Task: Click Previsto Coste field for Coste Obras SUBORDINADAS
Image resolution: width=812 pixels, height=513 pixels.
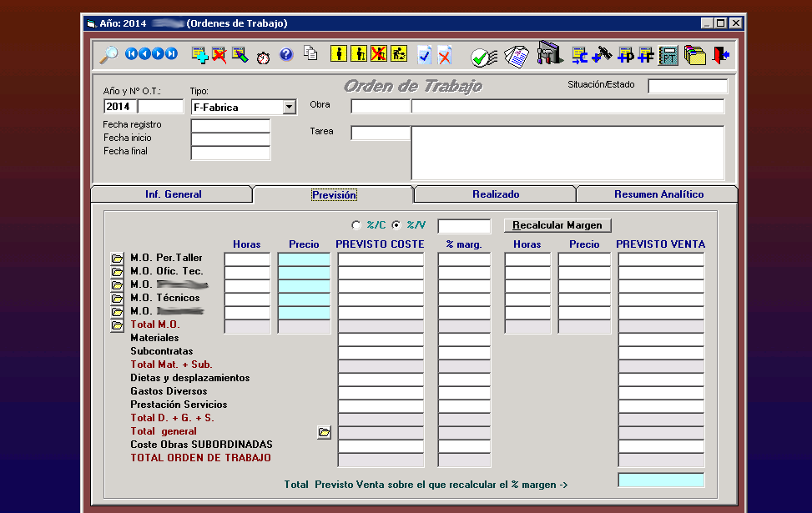Action: 381,447
